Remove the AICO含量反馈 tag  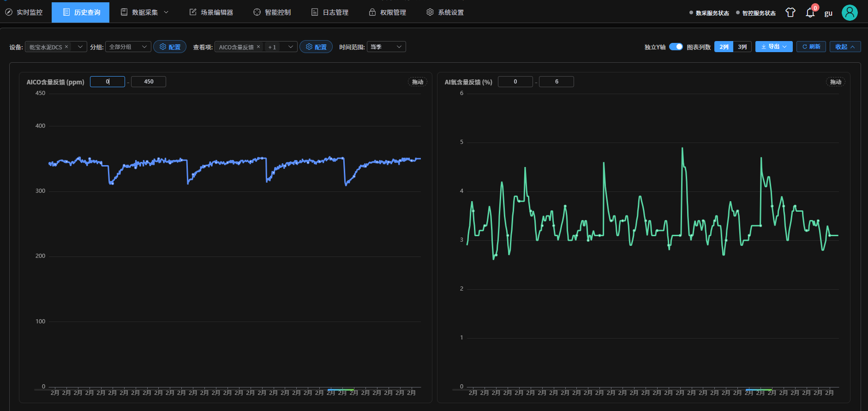(258, 47)
